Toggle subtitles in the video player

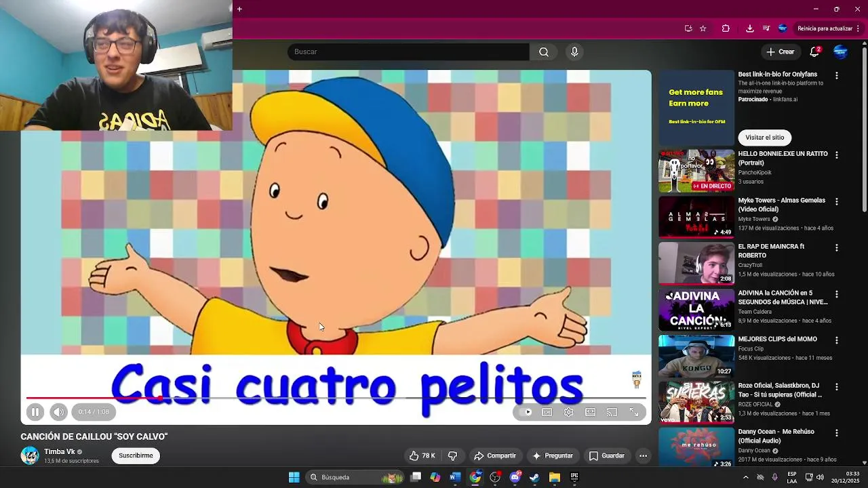(547, 412)
